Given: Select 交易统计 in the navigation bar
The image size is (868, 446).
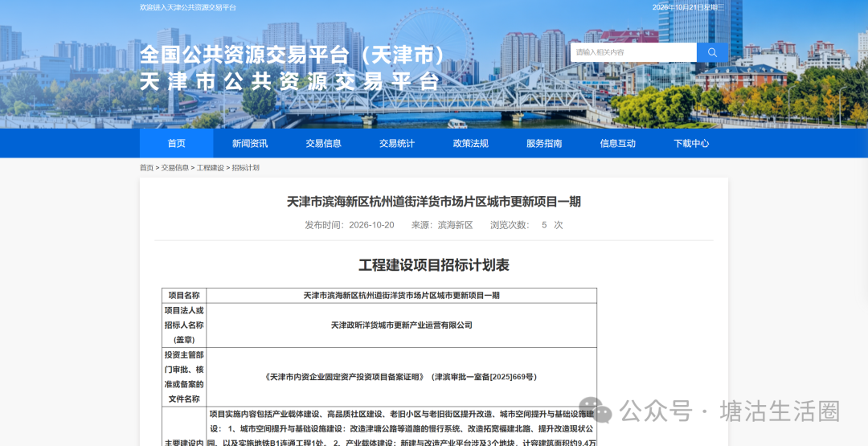Looking at the screenshot, I should click(x=397, y=143).
